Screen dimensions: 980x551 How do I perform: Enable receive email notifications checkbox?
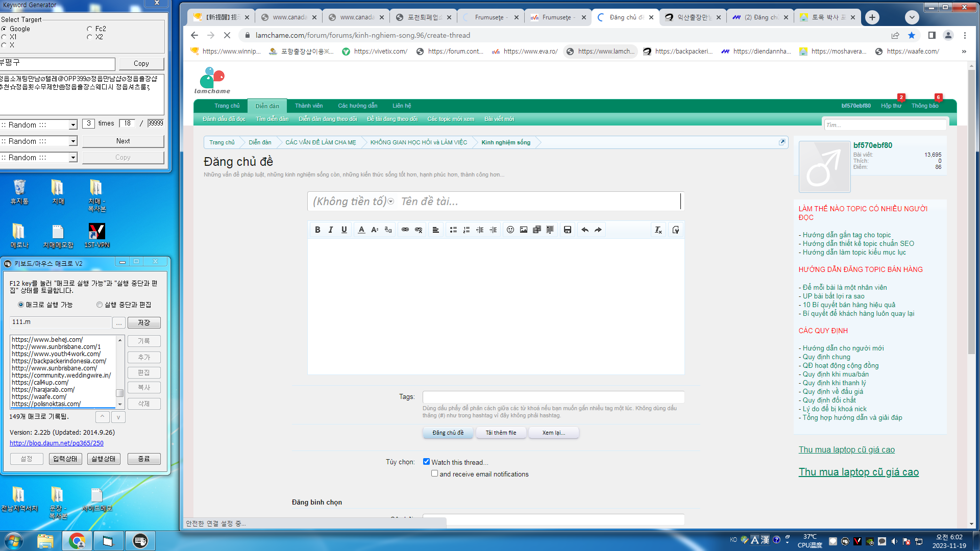[x=434, y=473]
